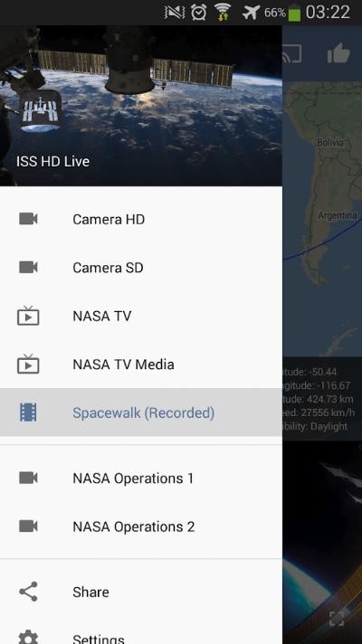Screen dimensions: 362x644
Task: Tap the fullscreen expand icon on the video
Action: click(x=337, y=619)
